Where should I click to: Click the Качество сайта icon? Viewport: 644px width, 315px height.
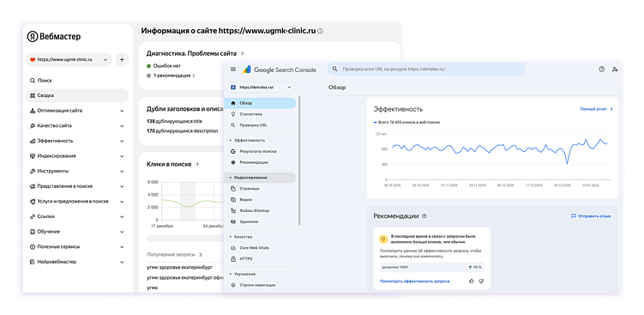[x=33, y=126]
